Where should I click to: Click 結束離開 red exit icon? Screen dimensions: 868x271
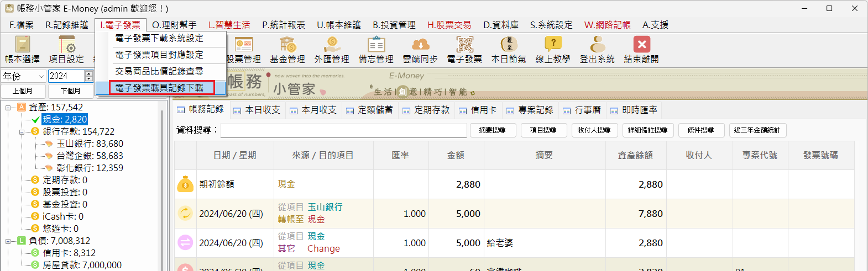[x=641, y=49]
